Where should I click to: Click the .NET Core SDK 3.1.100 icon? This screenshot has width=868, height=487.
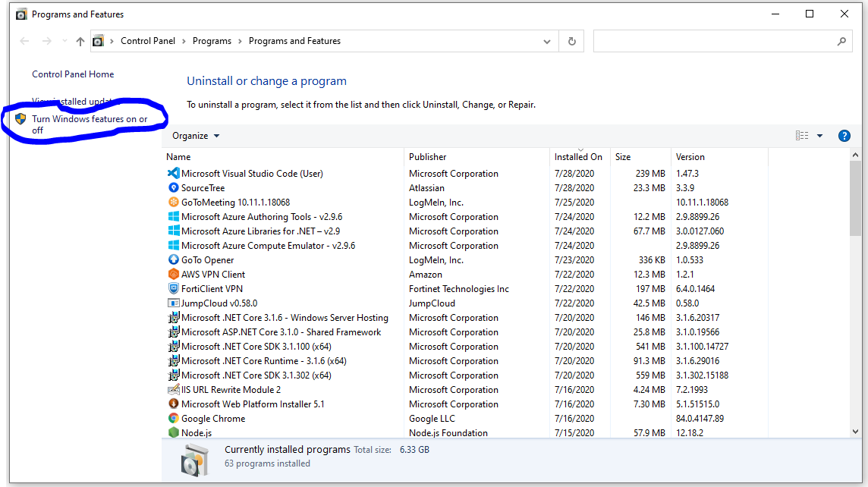pyautogui.click(x=173, y=346)
